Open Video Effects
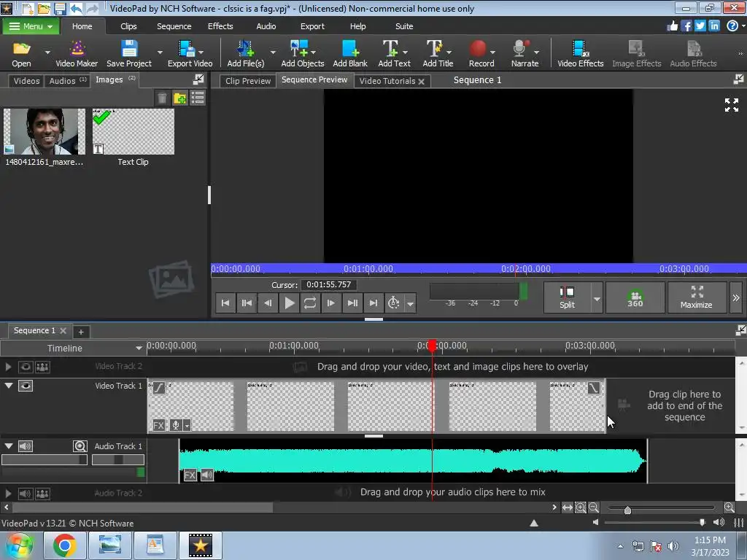This screenshot has width=747, height=560. coord(580,53)
